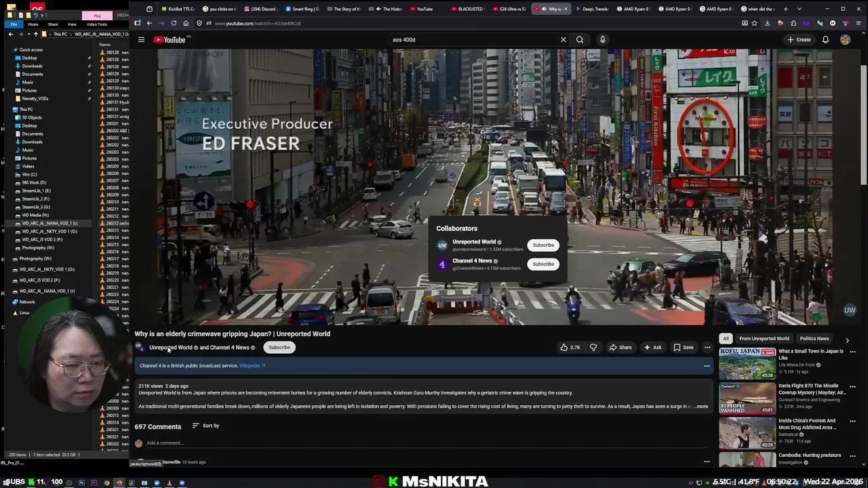Subscribe using the button below the video title
Screen dimensions: 868x488
(279, 348)
